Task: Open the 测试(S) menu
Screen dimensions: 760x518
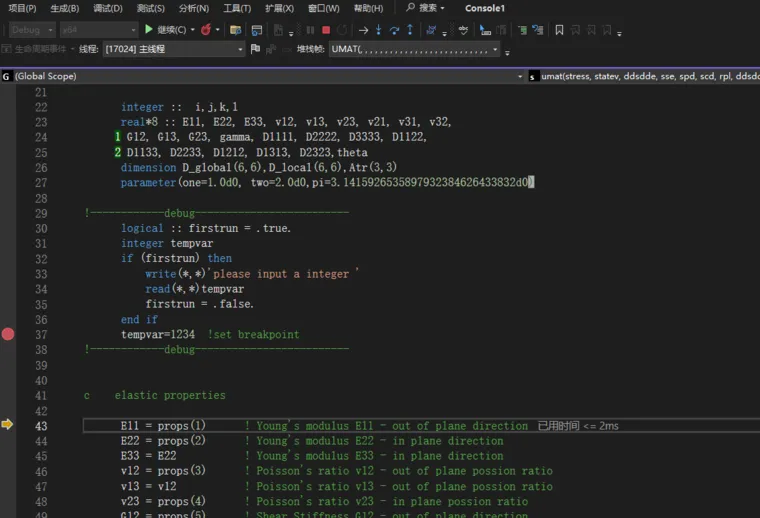Action: tap(150, 8)
